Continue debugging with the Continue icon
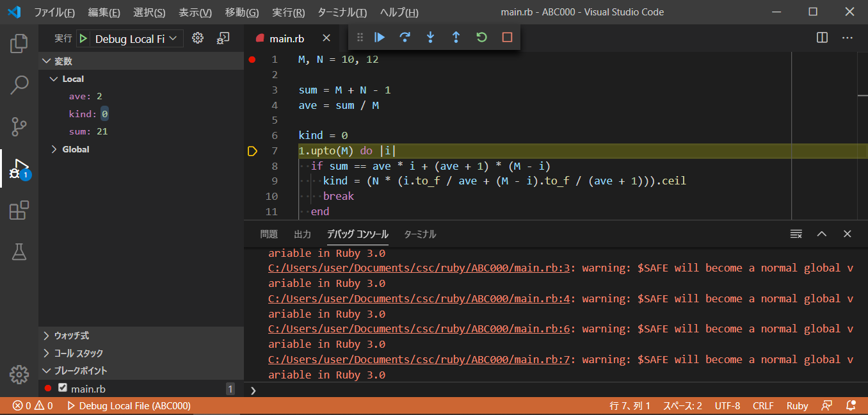The image size is (868, 415). tap(379, 37)
